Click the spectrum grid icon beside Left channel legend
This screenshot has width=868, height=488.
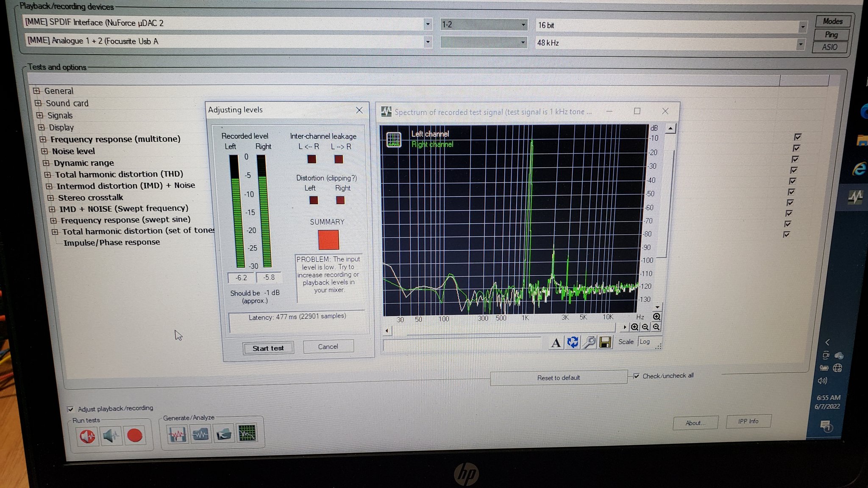(x=394, y=139)
